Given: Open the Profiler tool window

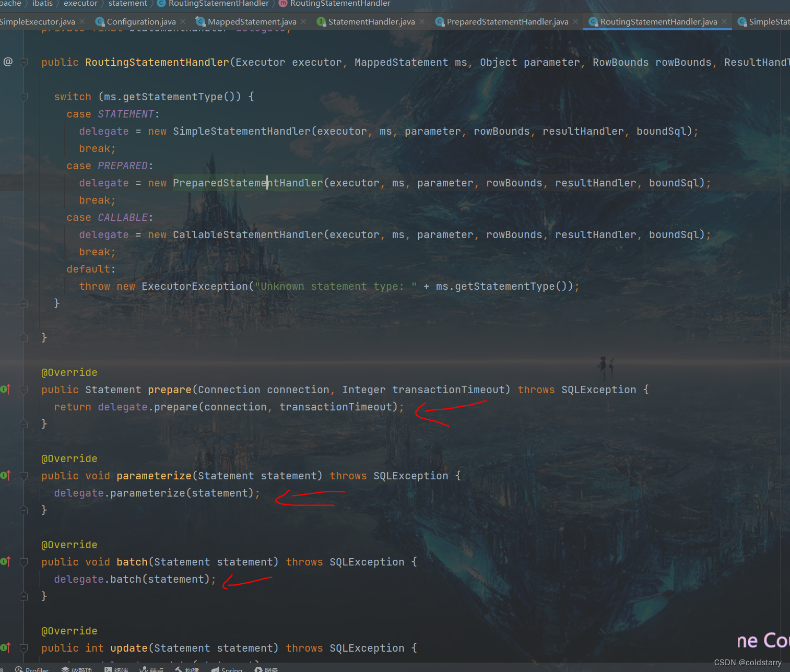Looking at the screenshot, I should [32, 669].
